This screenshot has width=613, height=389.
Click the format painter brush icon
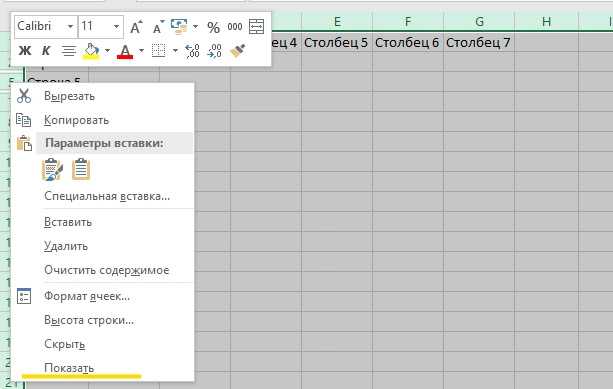click(x=237, y=51)
